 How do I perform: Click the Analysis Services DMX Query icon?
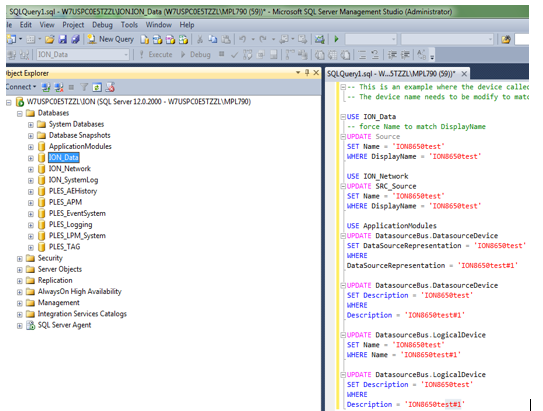[x=170, y=39]
